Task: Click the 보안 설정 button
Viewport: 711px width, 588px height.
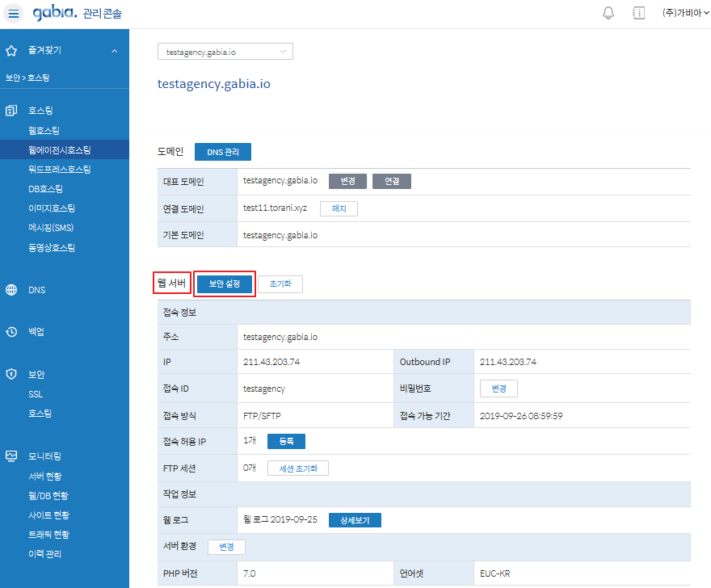Action: click(225, 283)
